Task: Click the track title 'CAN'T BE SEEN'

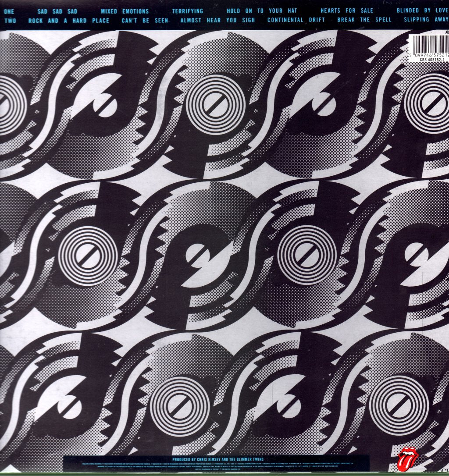Action: [x=145, y=20]
